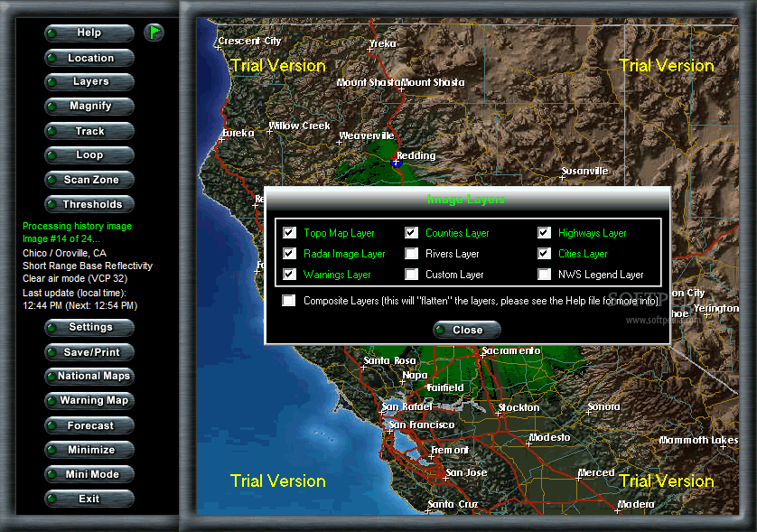Click the Minimize sidebar button
757x532 pixels.
89,450
